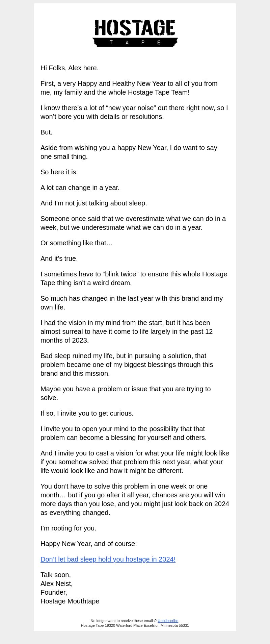
Task: Click the "Alex Neist," signature name
Action: [x=57, y=584]
